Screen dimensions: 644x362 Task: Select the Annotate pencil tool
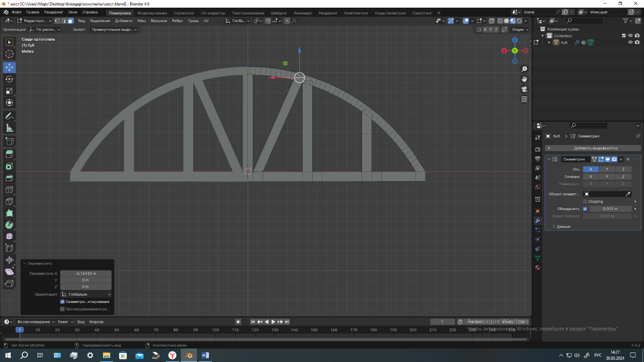(9, 116)
